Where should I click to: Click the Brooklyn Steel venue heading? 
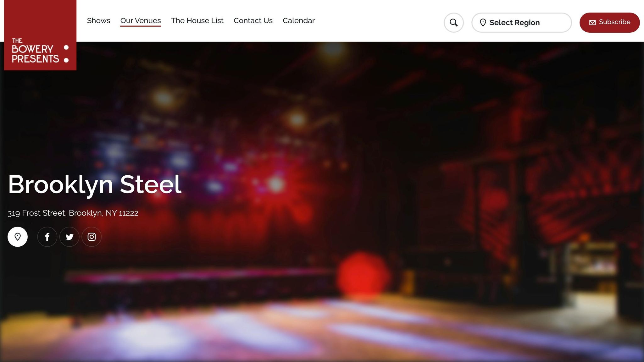(x=95, y=185)
